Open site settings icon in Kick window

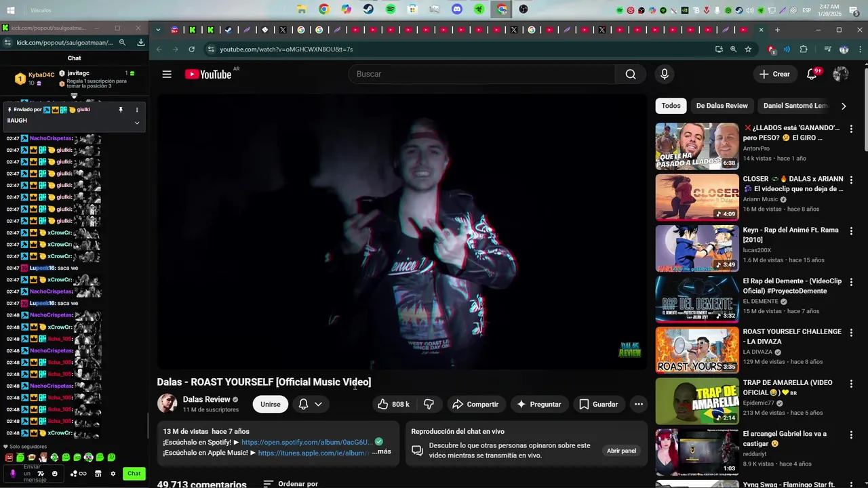(x=7, y=42)
